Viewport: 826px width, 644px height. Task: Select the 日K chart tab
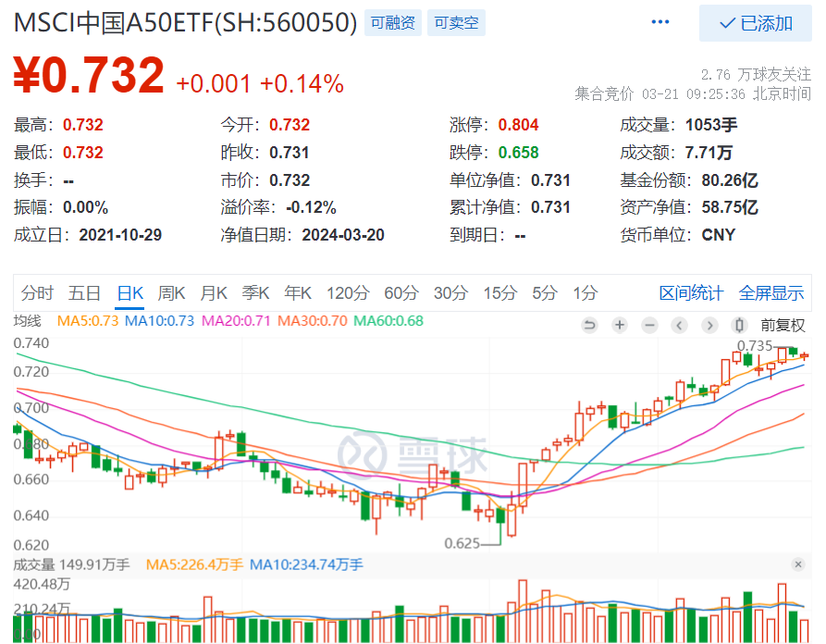pos(130,292)
